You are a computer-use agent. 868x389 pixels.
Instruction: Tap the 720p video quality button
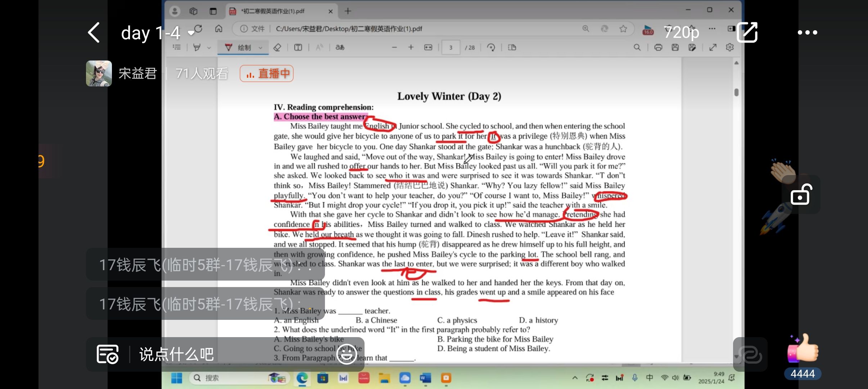tap(681, 32)
